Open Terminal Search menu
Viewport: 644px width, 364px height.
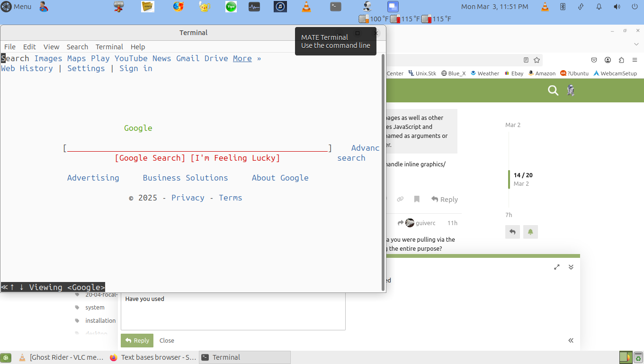(77, 46)
